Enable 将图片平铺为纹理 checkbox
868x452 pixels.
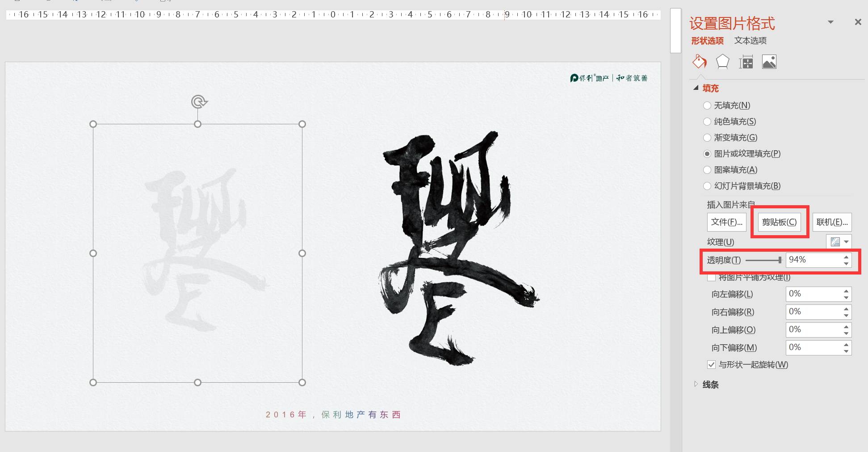pos(711,277)
